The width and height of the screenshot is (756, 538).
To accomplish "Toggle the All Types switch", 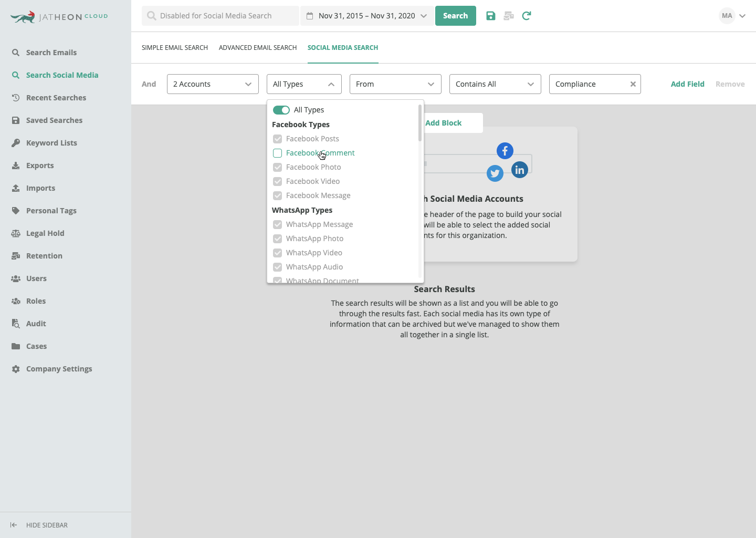I will [281, 110].
